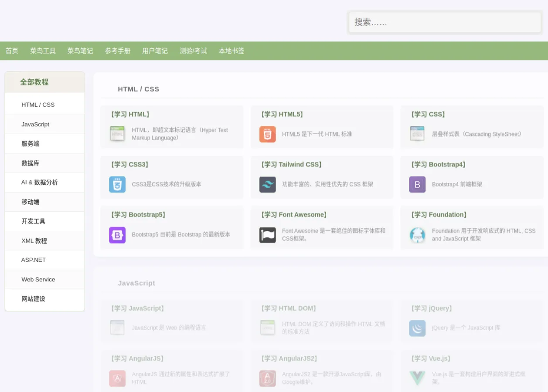The image size is (548, 392).
Task: Open the 【学习 Foundation】 link
Action: (x=439, y=215)
